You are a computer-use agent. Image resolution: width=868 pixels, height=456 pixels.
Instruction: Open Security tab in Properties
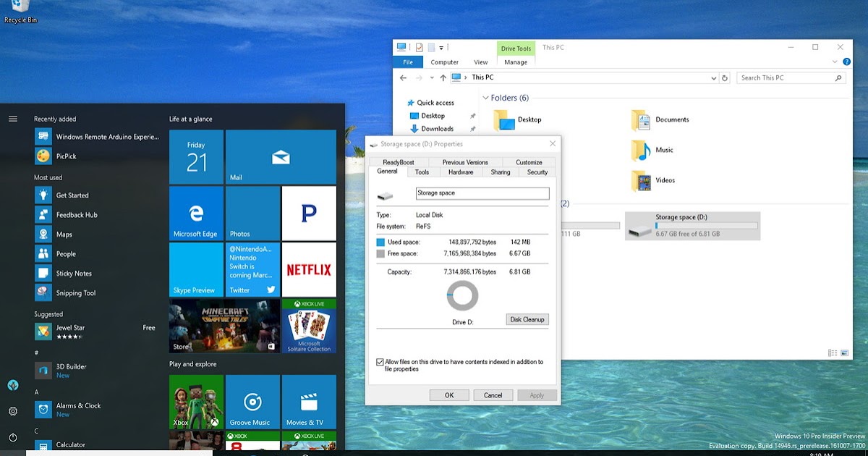(x=537, y=172)
